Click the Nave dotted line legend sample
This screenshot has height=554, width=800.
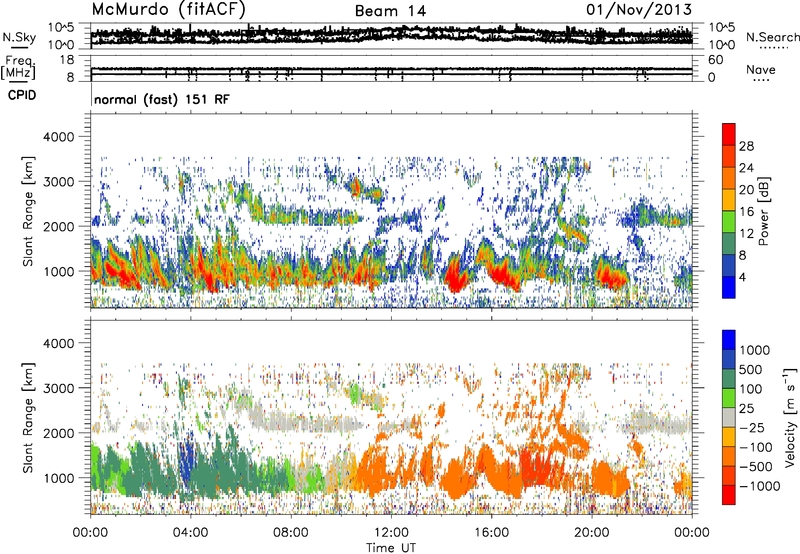pyautogui.click(x=761, y=81)
